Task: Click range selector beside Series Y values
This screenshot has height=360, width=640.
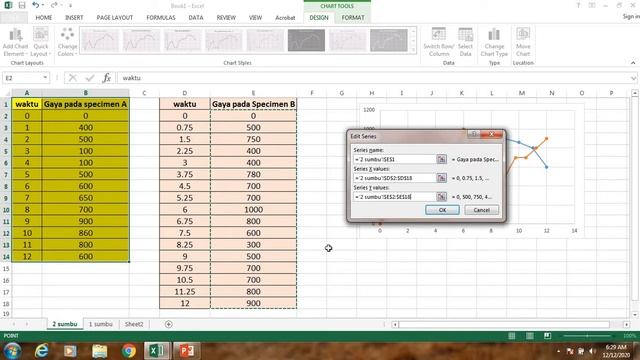Action: point(441,197)
